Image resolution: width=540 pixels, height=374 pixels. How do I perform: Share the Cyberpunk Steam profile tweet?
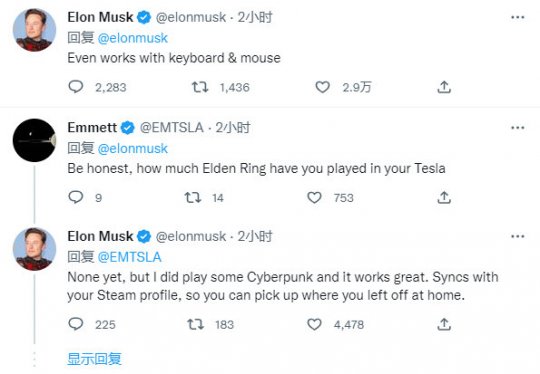pyautogui.click(x=444, y=324)
